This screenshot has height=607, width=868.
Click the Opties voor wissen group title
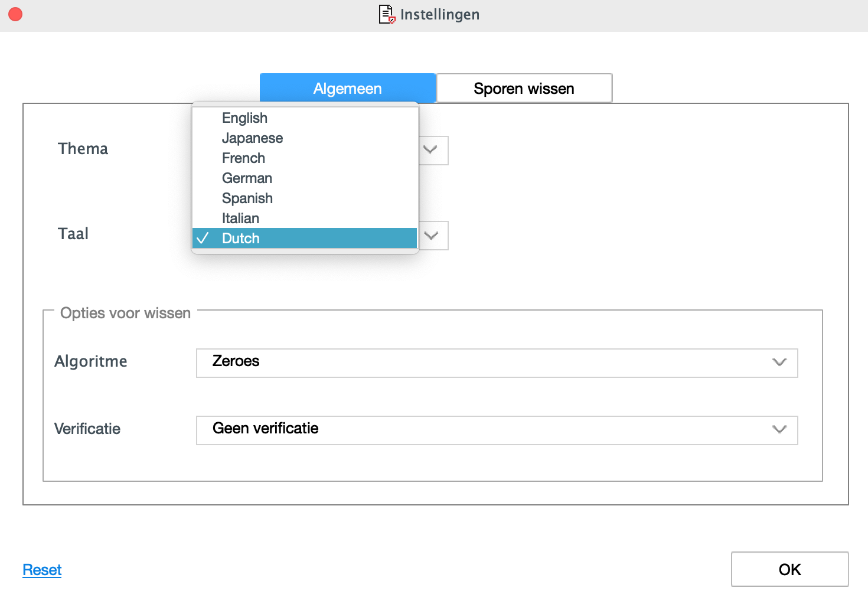[125, 313]
